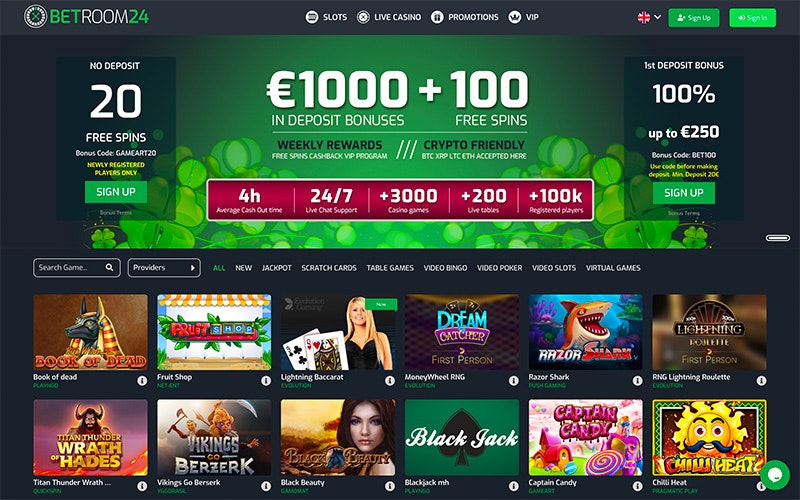800x500 pixels.
Task: Click the UK flag language icon
Action: 644,17
